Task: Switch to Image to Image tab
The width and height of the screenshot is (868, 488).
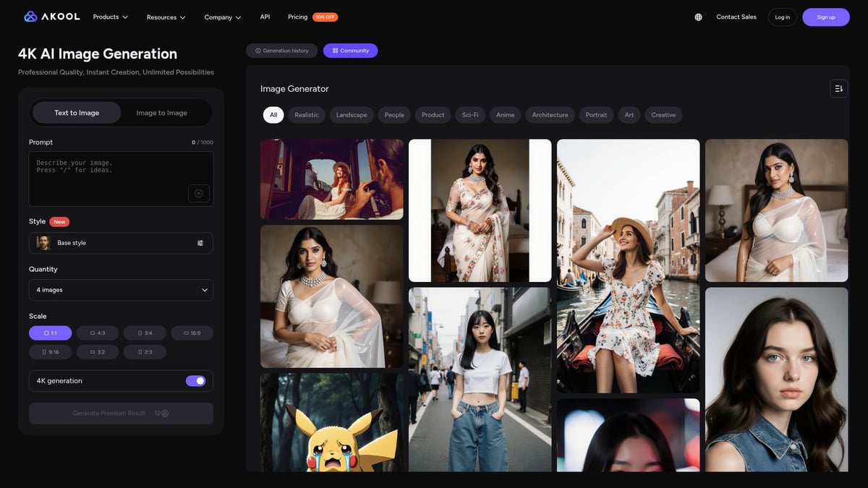Action: coord(161,113)
